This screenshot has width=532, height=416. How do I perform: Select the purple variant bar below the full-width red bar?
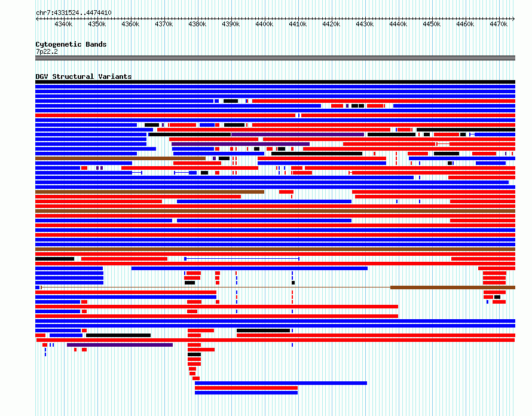[x=120, y=345]
